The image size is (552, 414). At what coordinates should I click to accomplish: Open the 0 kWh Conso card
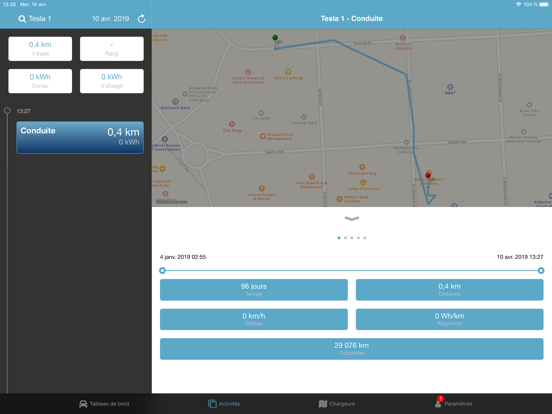click(40, 81)
